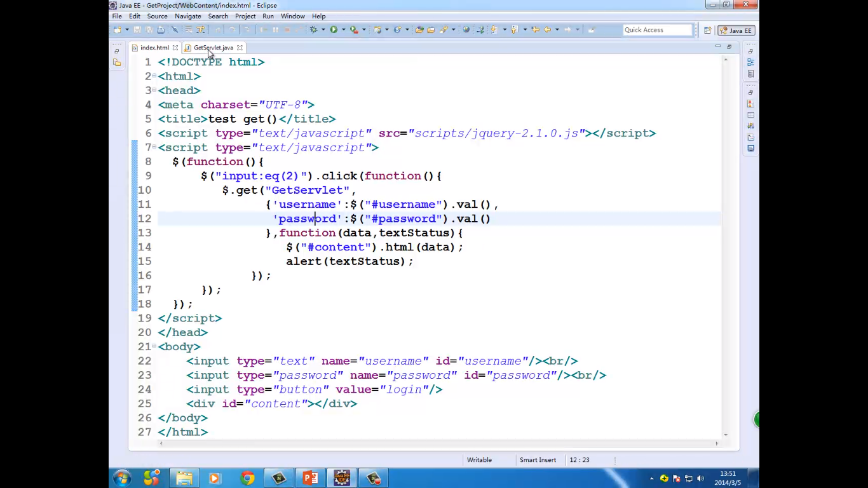Screen dimensions: 868x488
Task: Click the Open Perspective icon
Action: click(707, 30)
